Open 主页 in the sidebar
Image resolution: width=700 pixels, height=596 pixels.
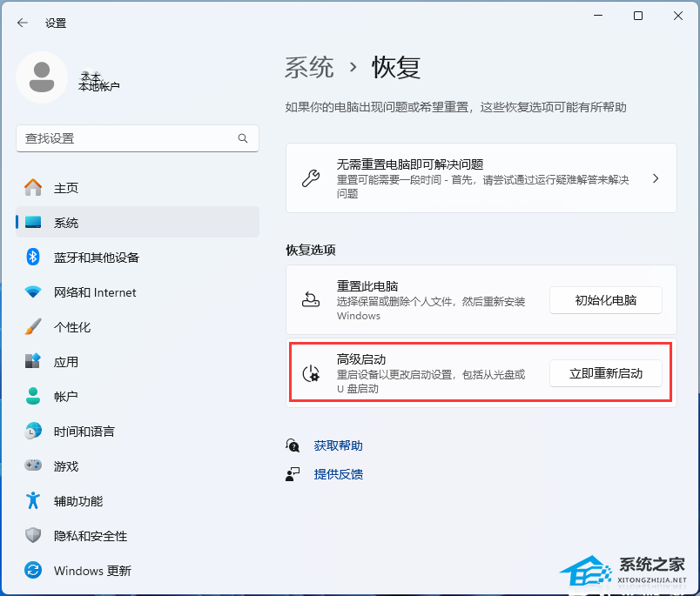(x=138, y=187)
